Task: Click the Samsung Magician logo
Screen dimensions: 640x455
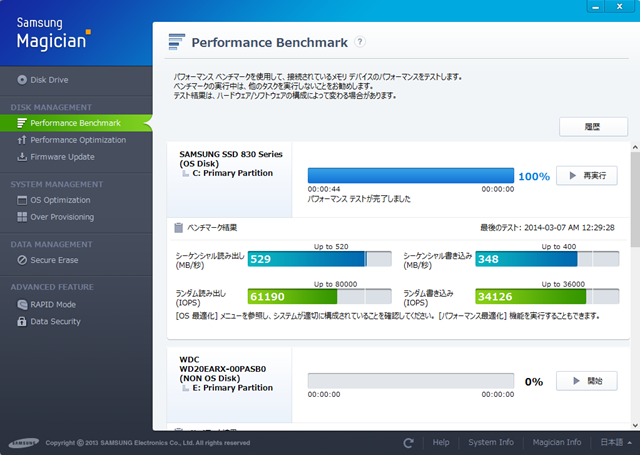Action: [53, 34]
